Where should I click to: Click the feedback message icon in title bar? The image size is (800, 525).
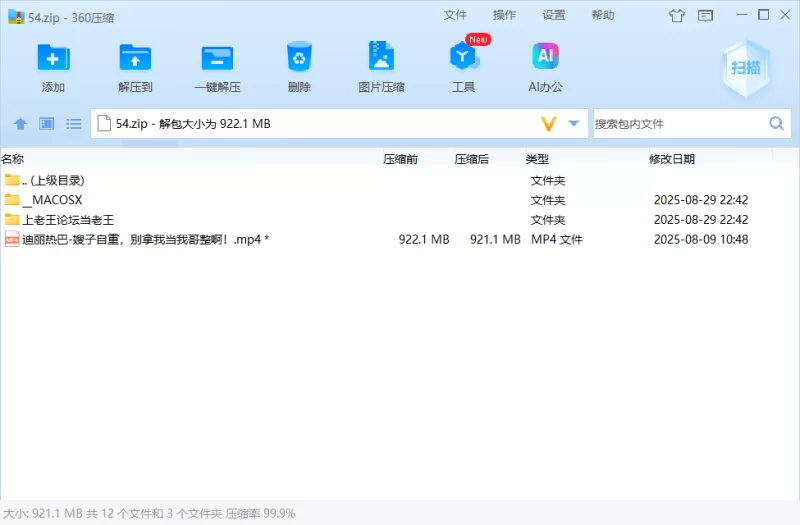coord(705,16)
